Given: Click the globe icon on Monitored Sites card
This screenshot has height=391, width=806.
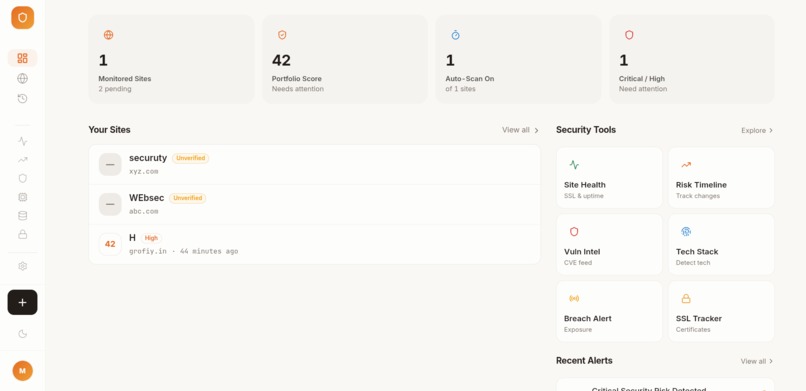Looking at the screenshot, I should coord(108,35).
